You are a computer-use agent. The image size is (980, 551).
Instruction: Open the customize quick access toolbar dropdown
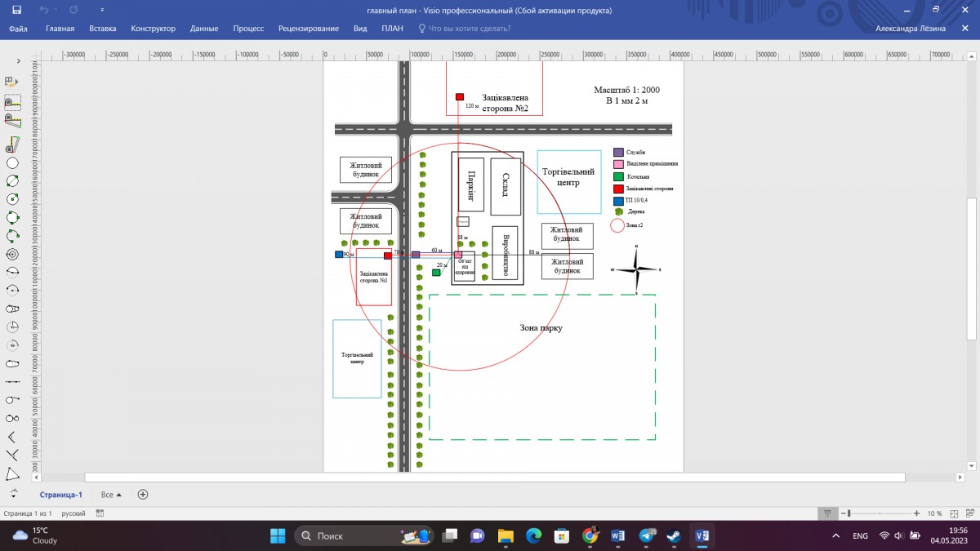pos(102,9)
